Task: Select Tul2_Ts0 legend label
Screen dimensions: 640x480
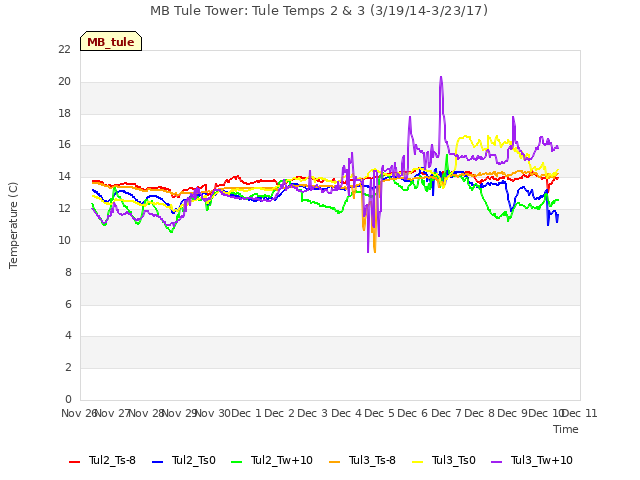Action: (x=193, y=460)
